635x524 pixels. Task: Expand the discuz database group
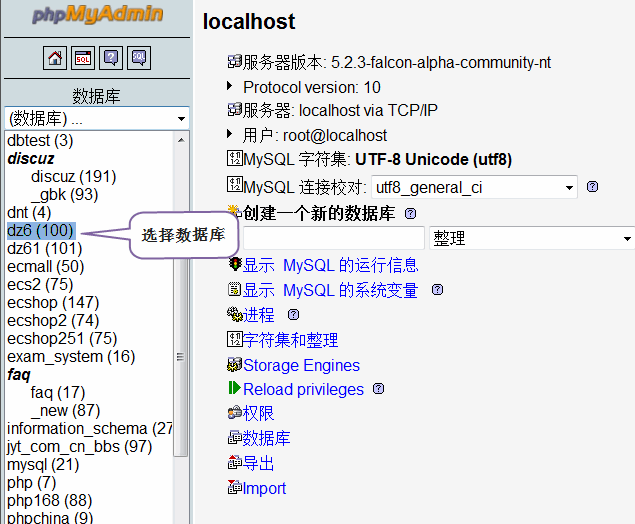click(31, 158)
